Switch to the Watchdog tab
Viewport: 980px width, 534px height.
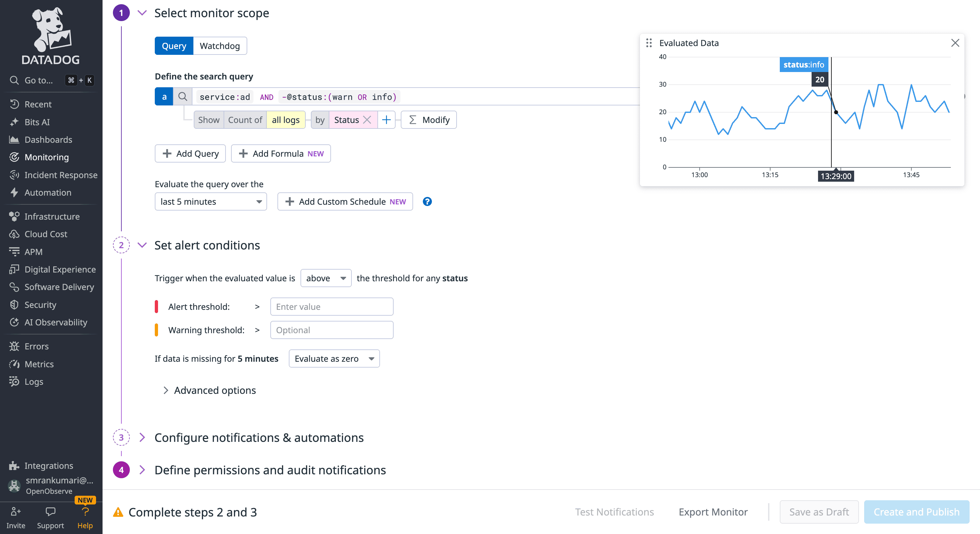tap(220, 46)
